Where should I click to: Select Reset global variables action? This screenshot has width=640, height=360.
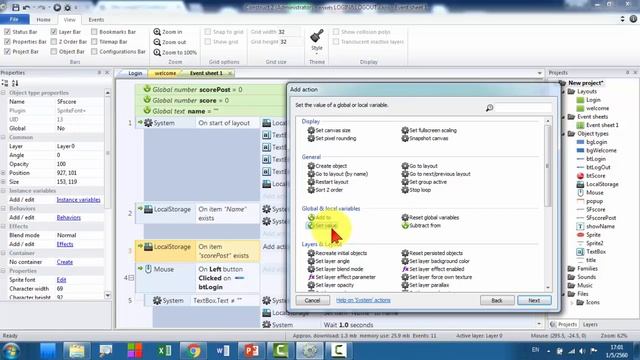point(430,218)
